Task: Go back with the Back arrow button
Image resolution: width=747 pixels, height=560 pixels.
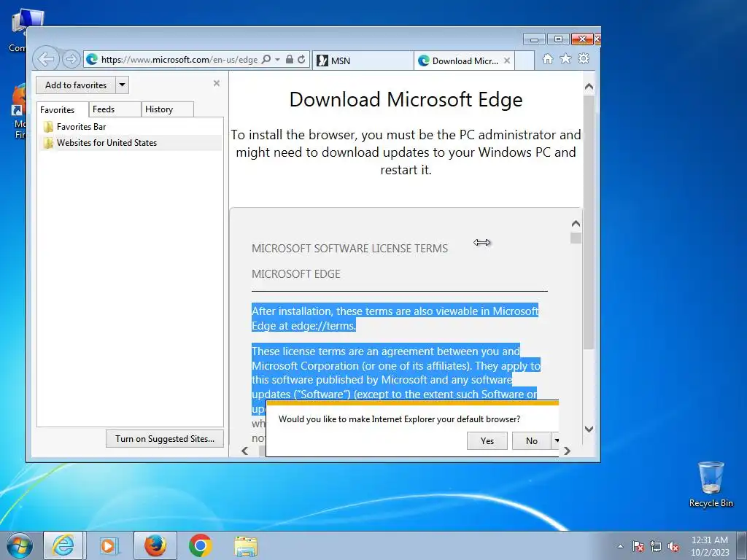Action: 46,59
